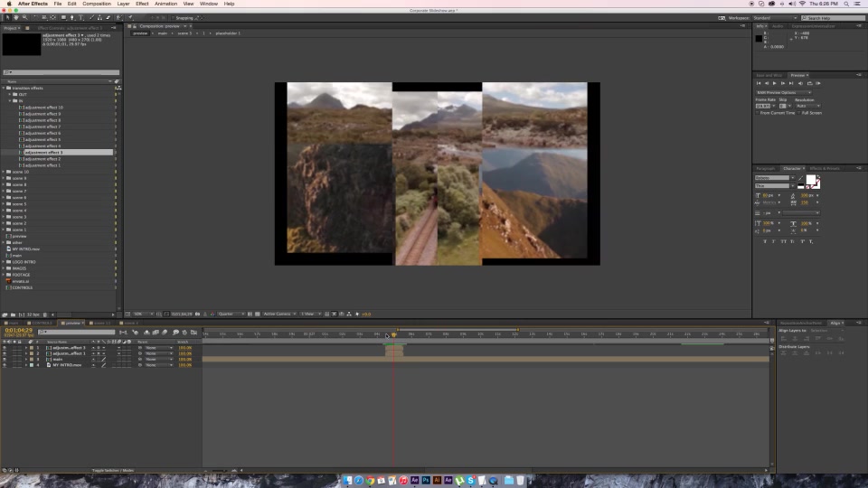
Task: Select the Hand tool
Action: pyautogui.click(x=16, y=18)
